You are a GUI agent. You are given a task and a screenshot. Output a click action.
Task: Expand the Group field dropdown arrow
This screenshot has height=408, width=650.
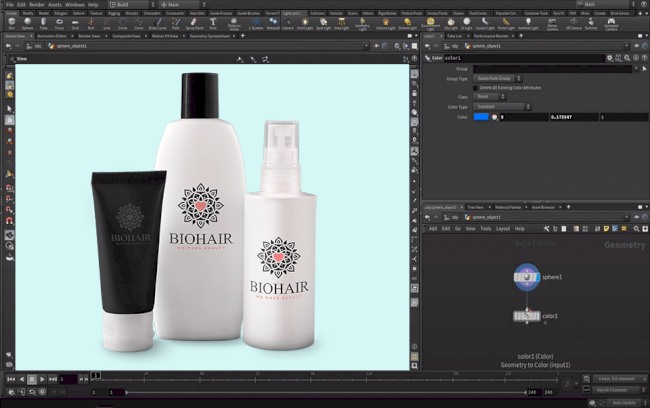pyautogui.click(x=636, y=69)
